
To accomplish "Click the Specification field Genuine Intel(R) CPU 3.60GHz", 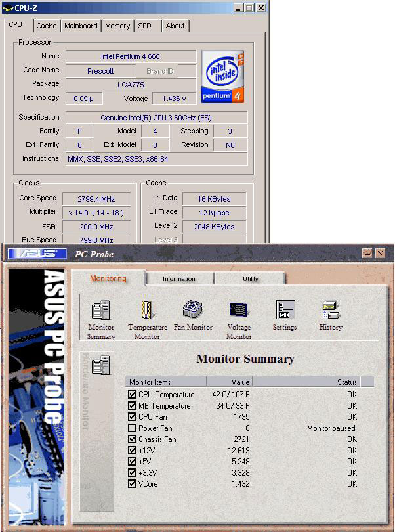I will [156, 118].
